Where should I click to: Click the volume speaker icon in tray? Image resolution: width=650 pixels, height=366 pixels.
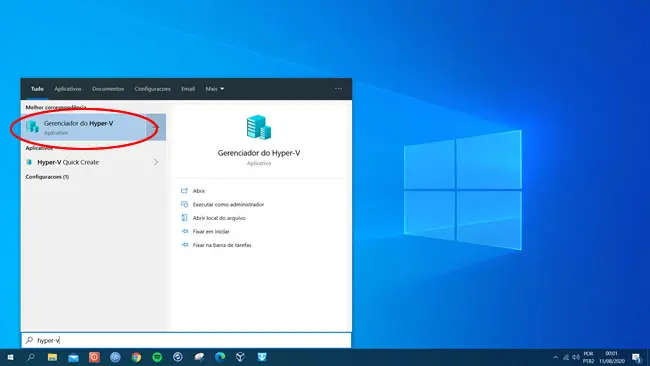[576, 357]
